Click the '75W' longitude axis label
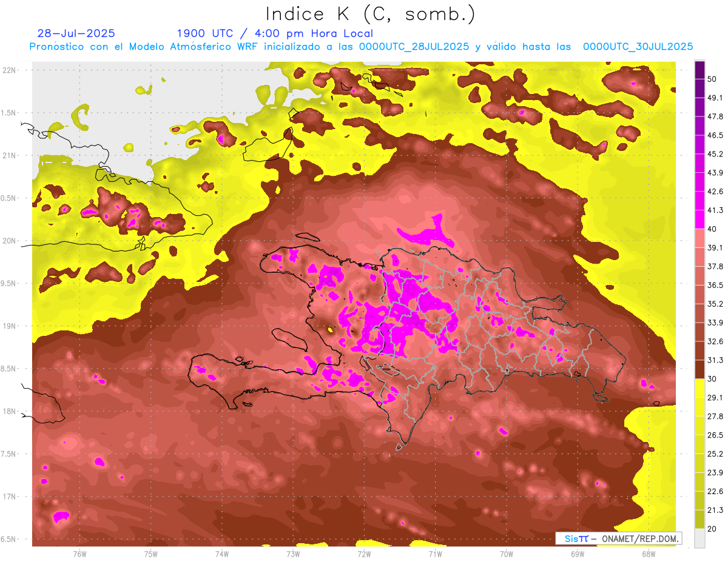The image size is (728, 562). 151,554
